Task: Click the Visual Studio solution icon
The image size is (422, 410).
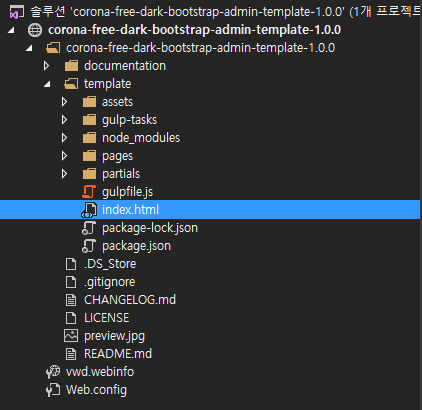Action: click(17, 12)
